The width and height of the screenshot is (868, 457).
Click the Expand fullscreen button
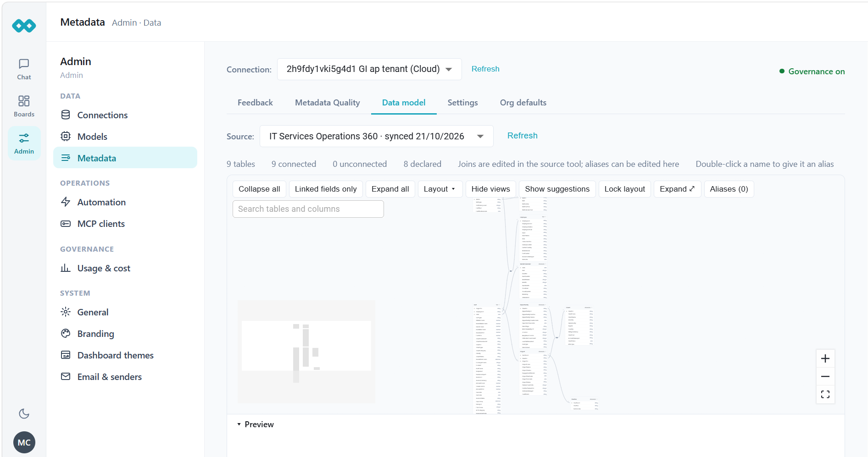point(677,189)
